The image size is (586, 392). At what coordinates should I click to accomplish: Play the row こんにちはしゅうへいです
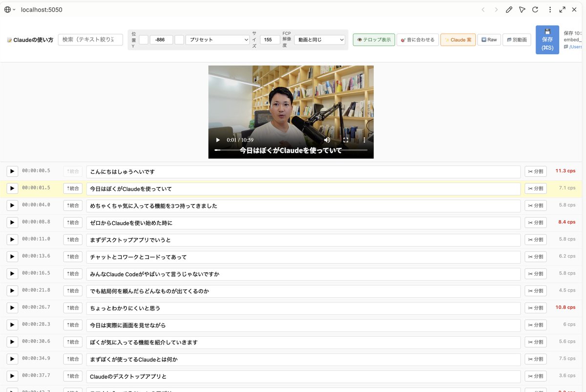(12, 171)
